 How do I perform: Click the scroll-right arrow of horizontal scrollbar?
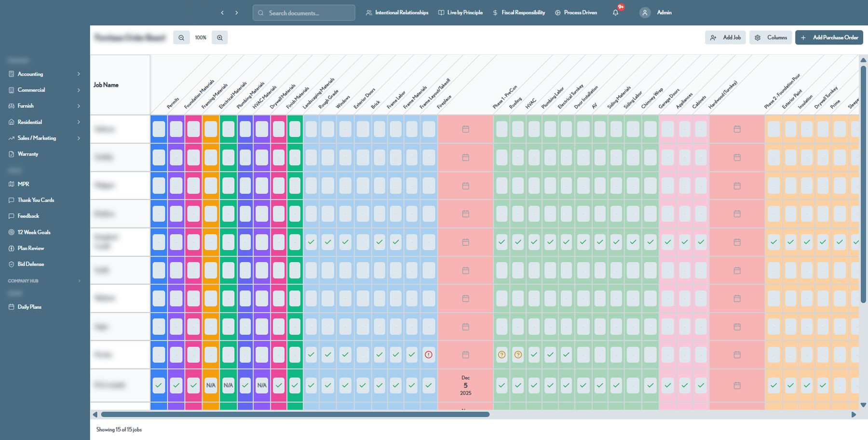(x=854, y=414)
